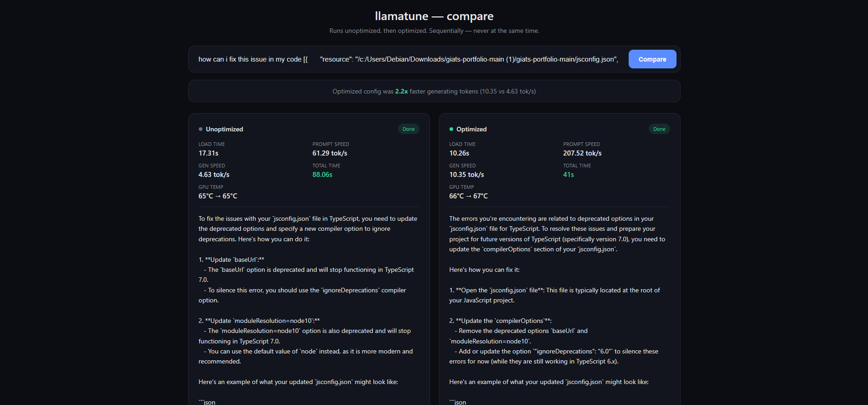Click the Optimized PROMPT SPEED label

pyautogui.click(x=581, y=144)
